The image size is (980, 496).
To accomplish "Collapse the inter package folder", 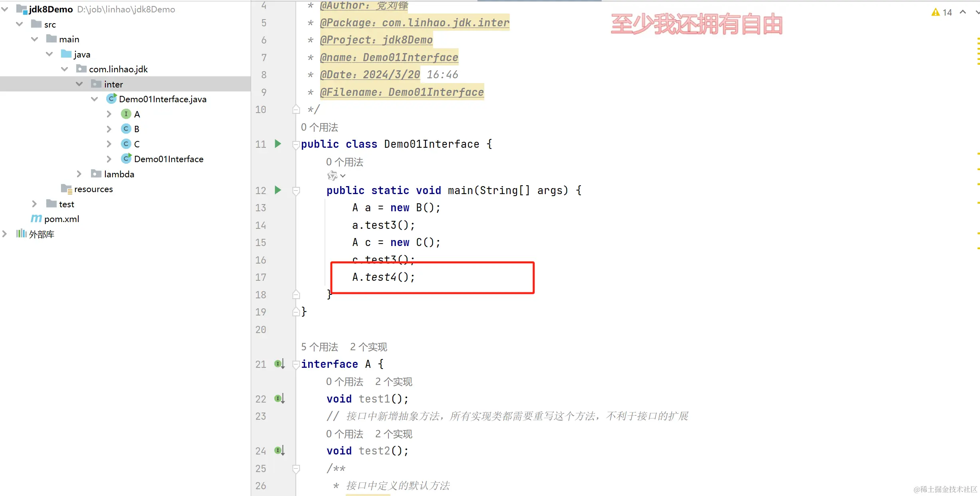I will click(79, 84).
